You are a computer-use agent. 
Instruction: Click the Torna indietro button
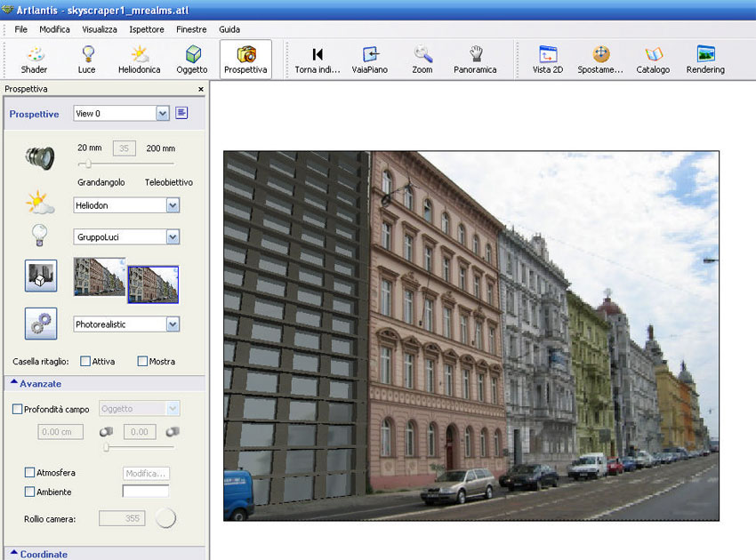[318, 60]
